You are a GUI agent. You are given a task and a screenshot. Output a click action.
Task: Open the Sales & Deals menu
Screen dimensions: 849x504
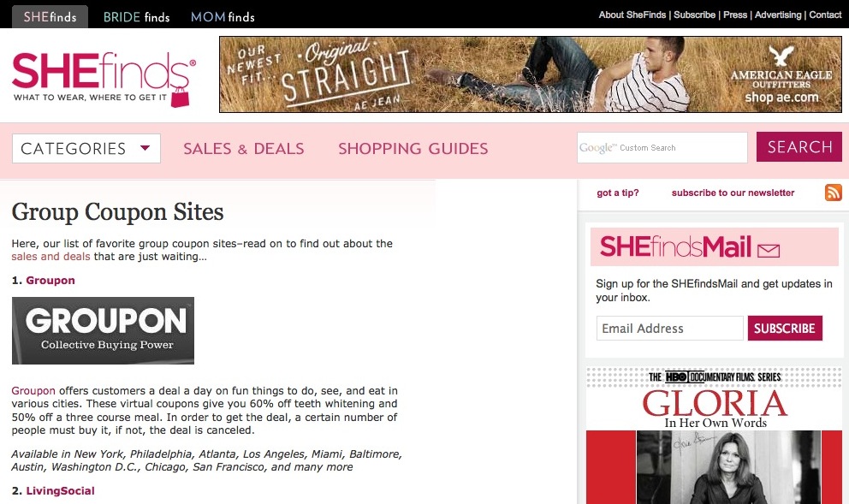(244, 148)
